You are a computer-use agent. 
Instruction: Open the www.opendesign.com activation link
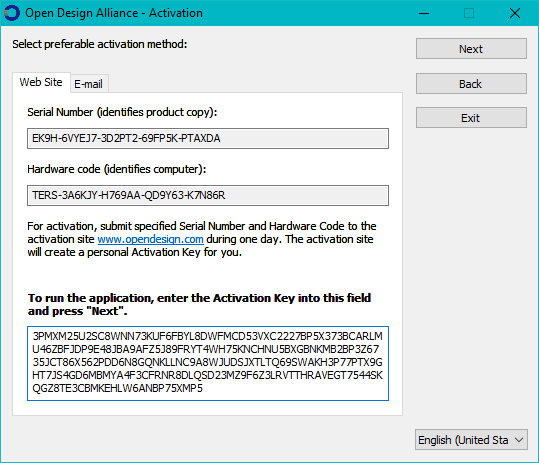[151, 239]
